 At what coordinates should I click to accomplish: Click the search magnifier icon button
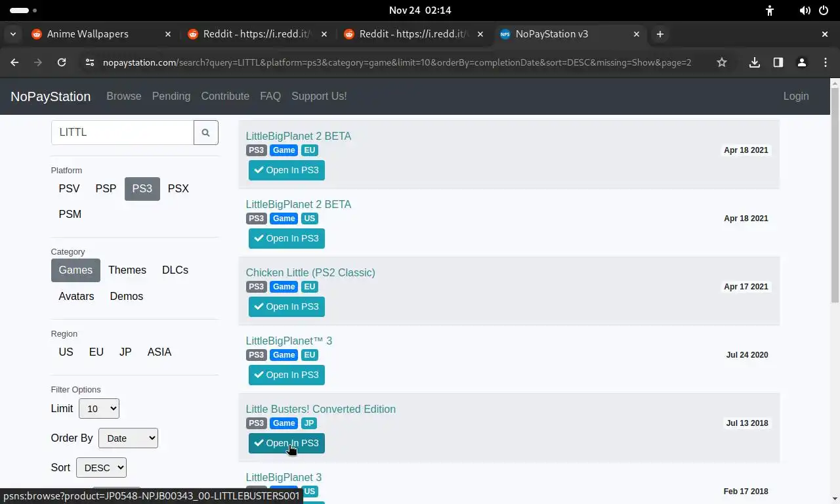point(205,133)
